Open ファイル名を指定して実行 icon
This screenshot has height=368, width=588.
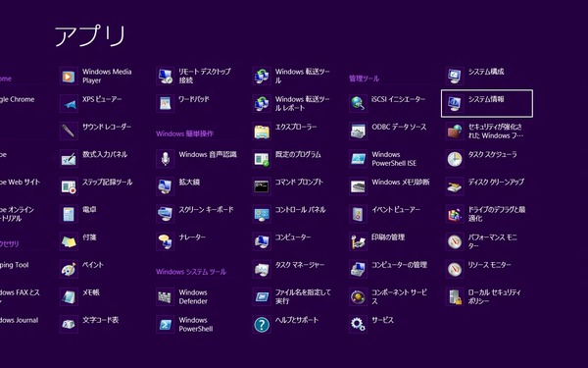(262, 297)
